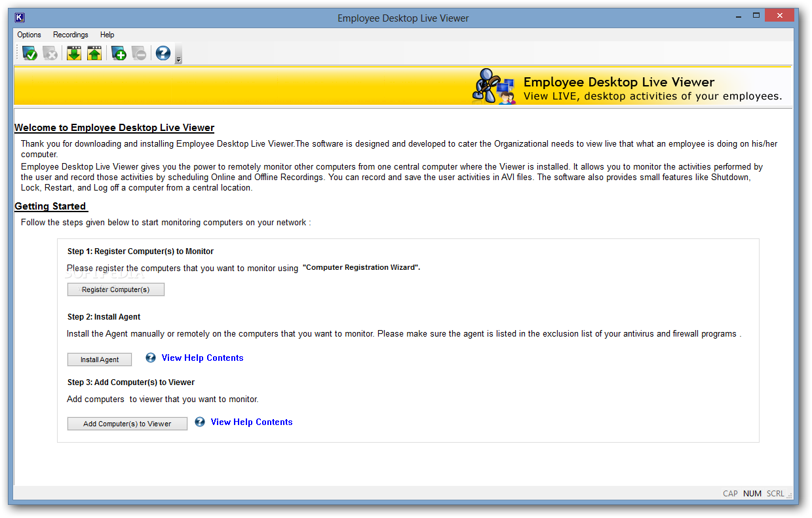812x518 pixels.
Task: Click 'Step 1: Register Computer(s) to Monitor' text
Action: (140, 251)
